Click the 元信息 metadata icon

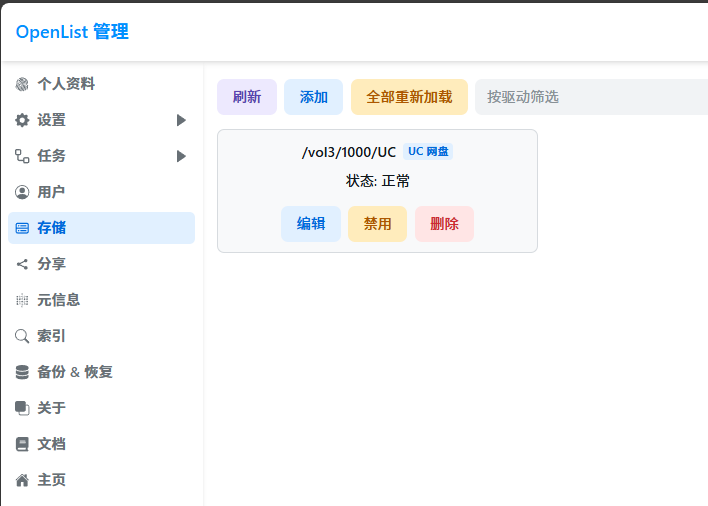click(x=22, y=300)
